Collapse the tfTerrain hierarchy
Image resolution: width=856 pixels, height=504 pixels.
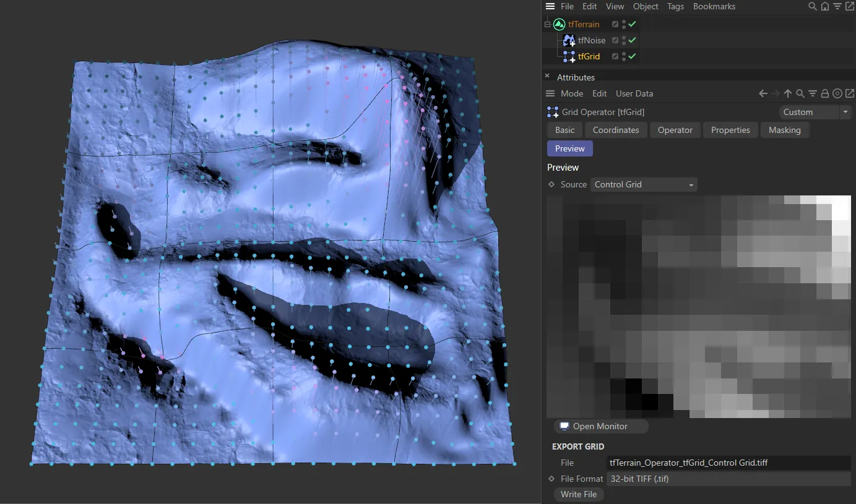click(x=547, y=25)
